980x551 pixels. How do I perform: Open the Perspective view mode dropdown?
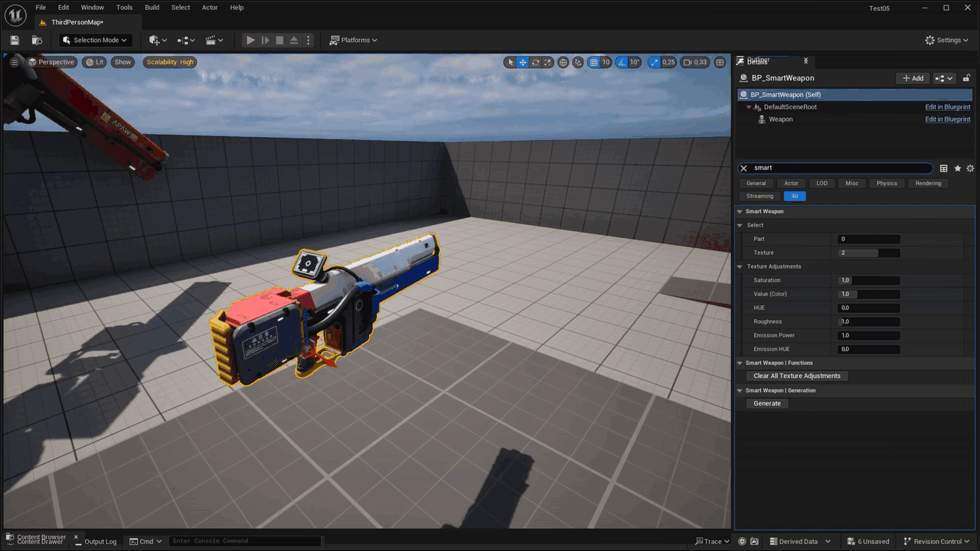(51, 62)
